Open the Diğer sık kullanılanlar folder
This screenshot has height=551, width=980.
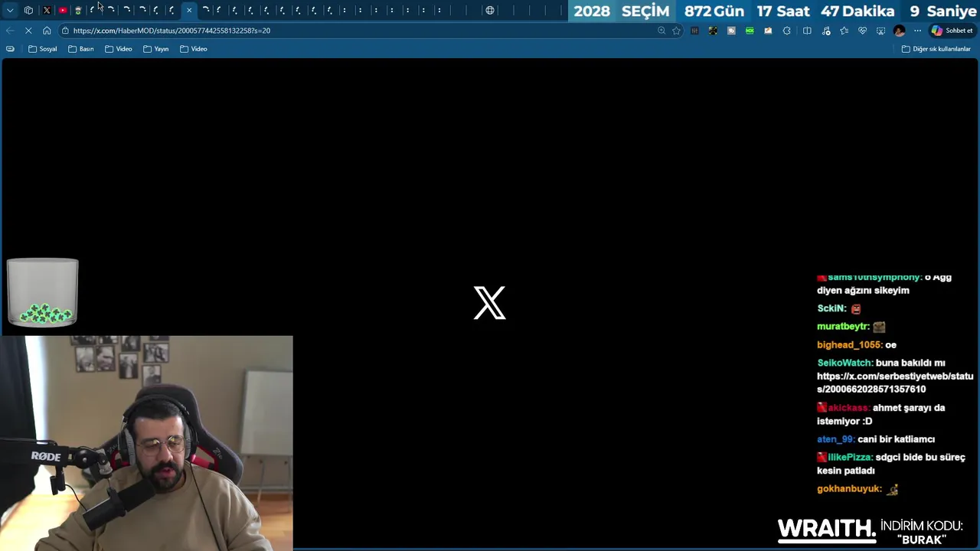pos(936,49)
